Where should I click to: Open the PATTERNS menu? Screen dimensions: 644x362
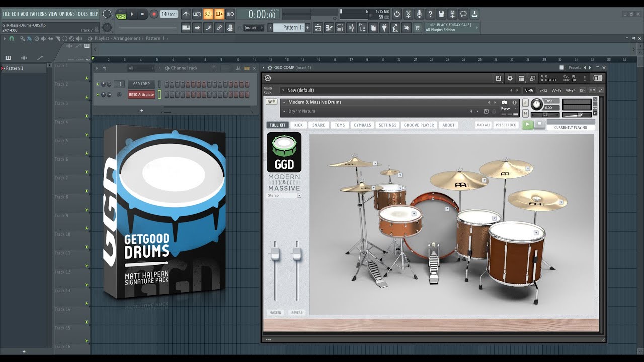click(38, 14)
